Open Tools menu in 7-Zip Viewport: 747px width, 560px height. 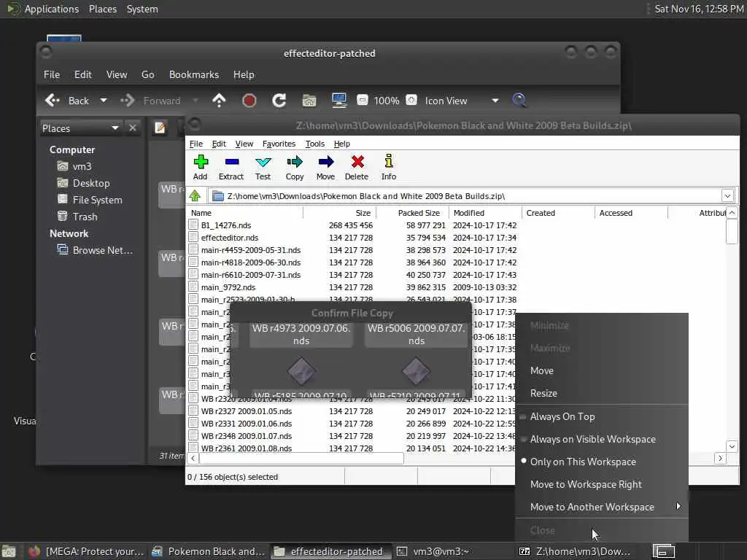[x=315, y=144]
